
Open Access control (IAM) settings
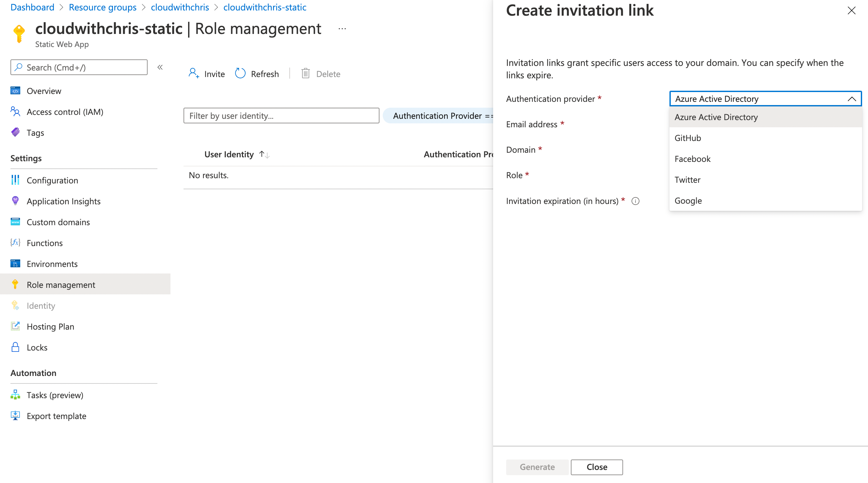pyautogui.click(x=65, y=112)
